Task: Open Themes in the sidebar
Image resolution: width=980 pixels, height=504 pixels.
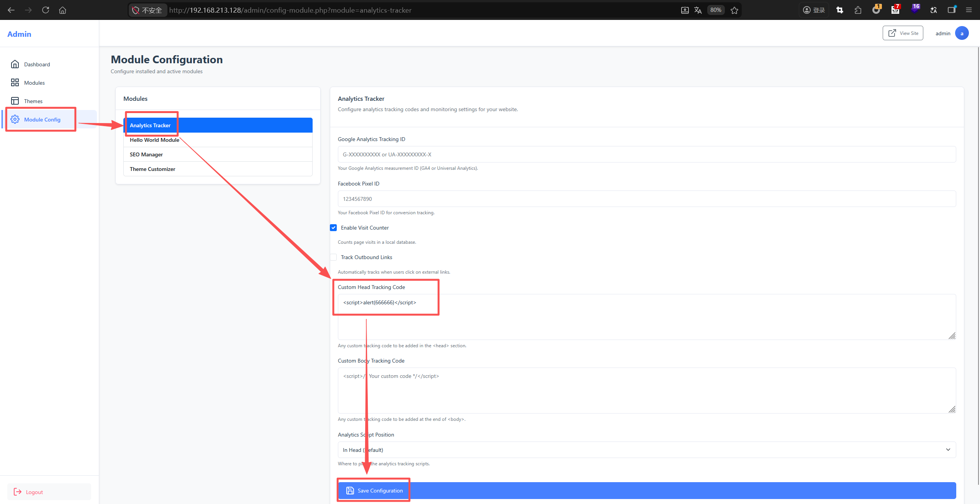Action: coord(49,101)
